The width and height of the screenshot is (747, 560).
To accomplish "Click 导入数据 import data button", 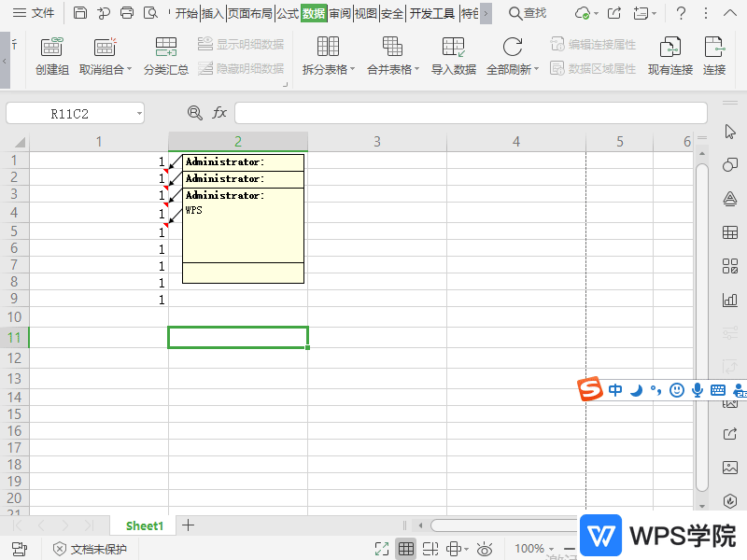I will [454, 56].
